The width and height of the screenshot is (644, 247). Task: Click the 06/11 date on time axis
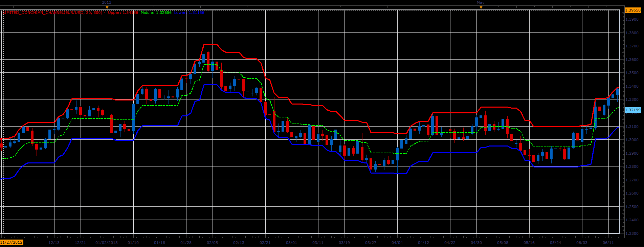[x=608, y=243]
